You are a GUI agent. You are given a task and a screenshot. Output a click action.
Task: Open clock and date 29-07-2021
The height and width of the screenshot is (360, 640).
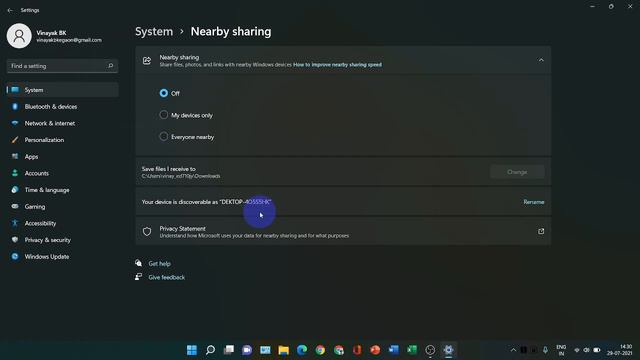pyautogui.click(x=620, y=350)
